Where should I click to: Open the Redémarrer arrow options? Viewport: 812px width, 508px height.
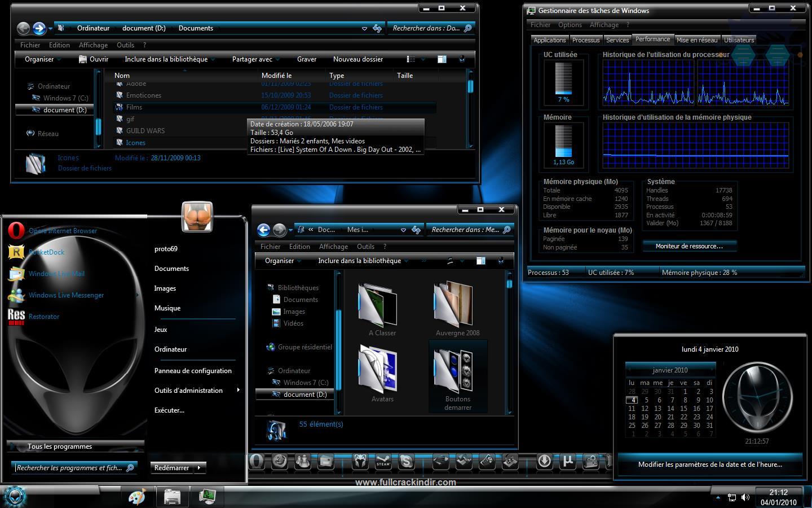(x=199, y=467)
